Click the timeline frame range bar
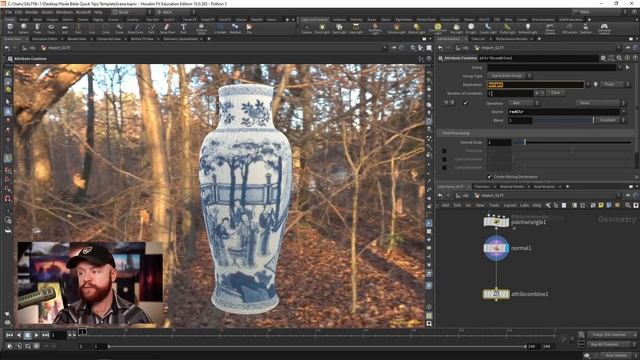Image resolution: width=640 pixels, height=360 pixels. coord(317,346)
